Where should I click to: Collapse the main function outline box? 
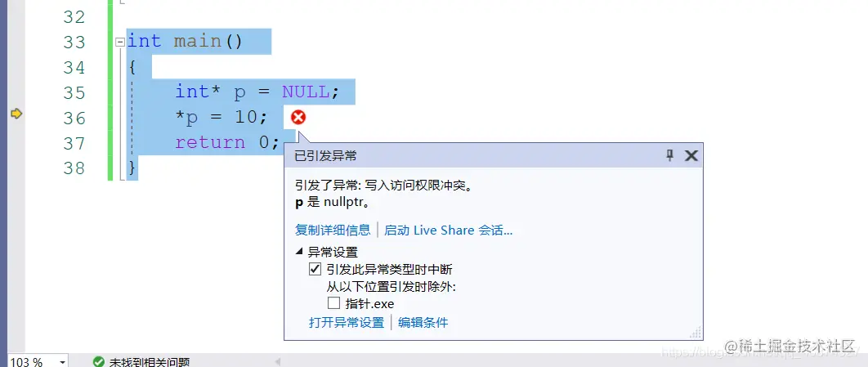119,42
